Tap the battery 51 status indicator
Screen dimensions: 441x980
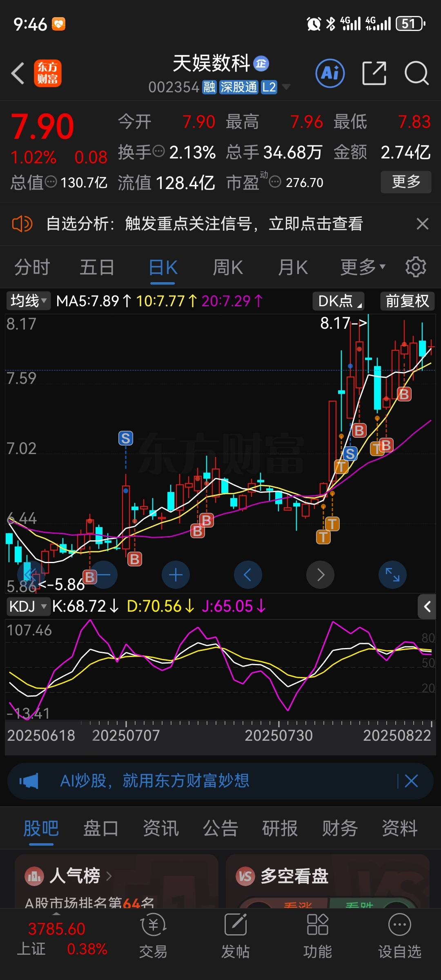click(411, 24)
